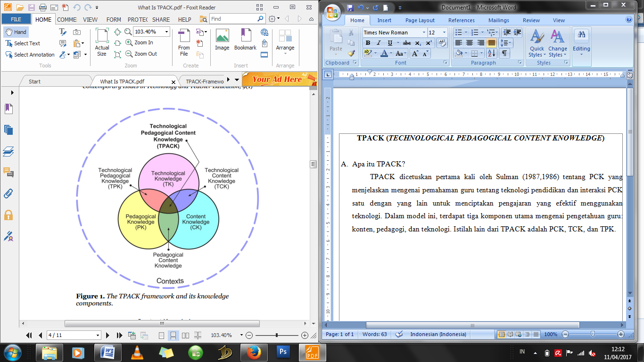Jump to last page in Foxit
The image size is (644, 362).
pyautogui.click(x=119, y=335)
